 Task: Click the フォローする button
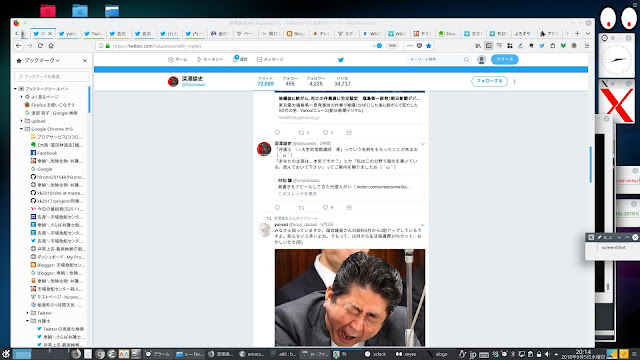[x=489, y=81]
